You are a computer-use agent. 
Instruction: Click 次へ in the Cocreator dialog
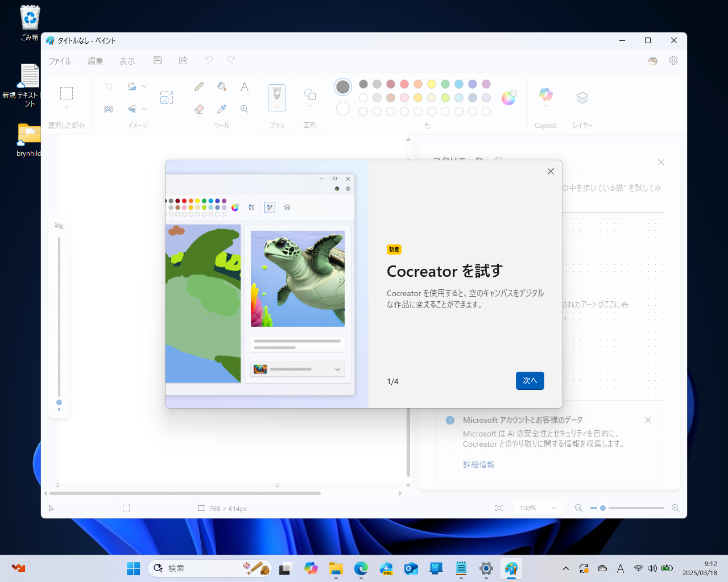pos(530,381)
